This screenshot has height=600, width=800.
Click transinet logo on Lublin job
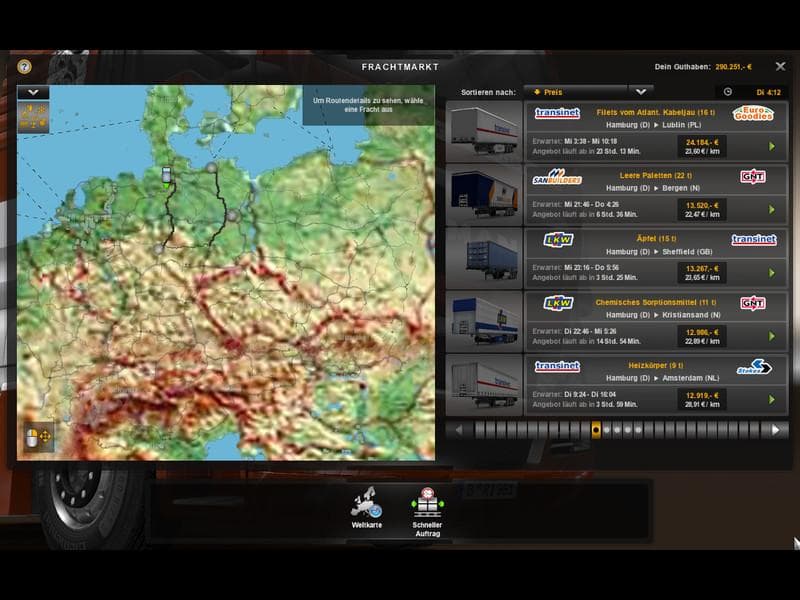point(557,113)
